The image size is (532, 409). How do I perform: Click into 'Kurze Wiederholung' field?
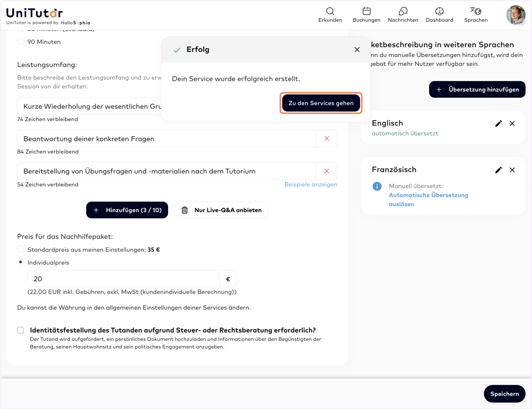90,106
